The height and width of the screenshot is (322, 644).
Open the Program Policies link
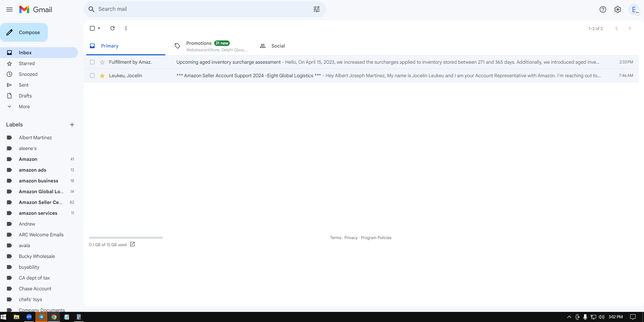coord(376,238)
